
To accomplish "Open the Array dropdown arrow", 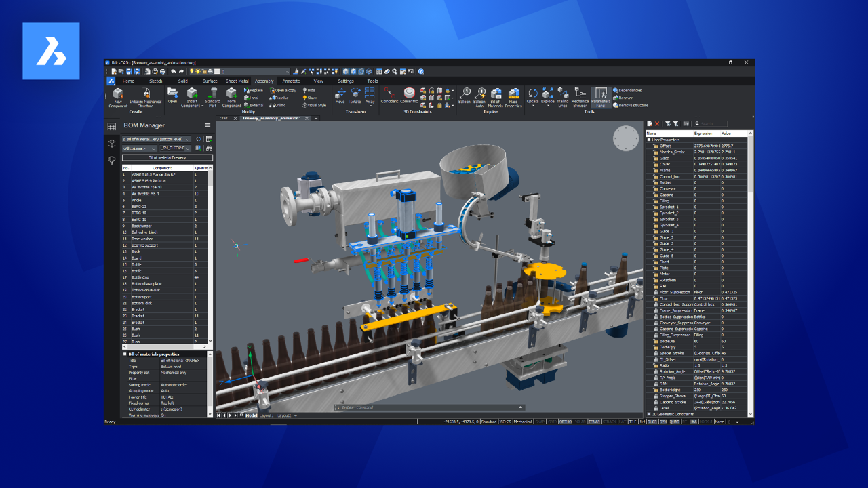I will pos(370,106).
